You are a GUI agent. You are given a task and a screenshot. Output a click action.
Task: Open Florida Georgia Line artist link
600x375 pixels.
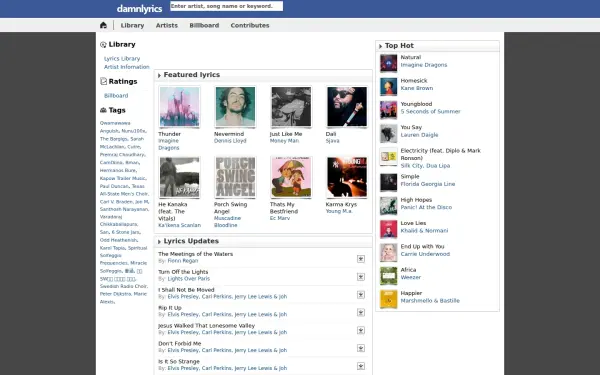pos(428,184)
